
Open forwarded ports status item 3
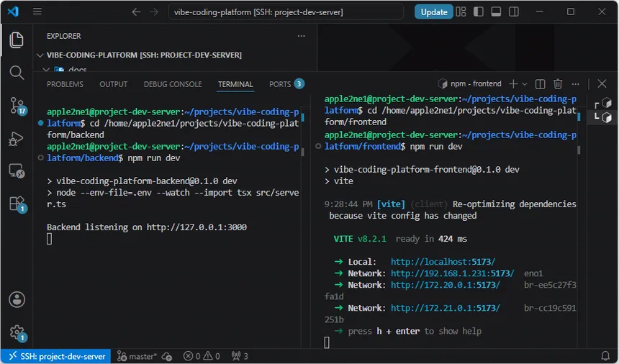click(x=240, y=357)
